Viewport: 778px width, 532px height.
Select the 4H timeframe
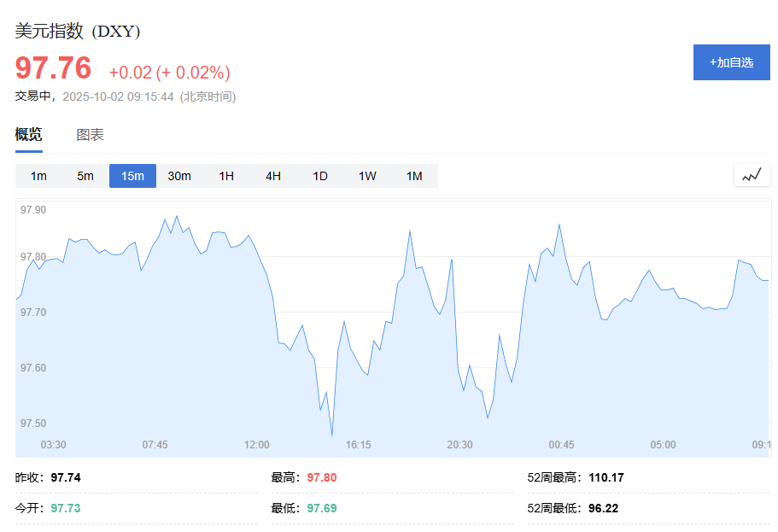(x=272, y=175)
